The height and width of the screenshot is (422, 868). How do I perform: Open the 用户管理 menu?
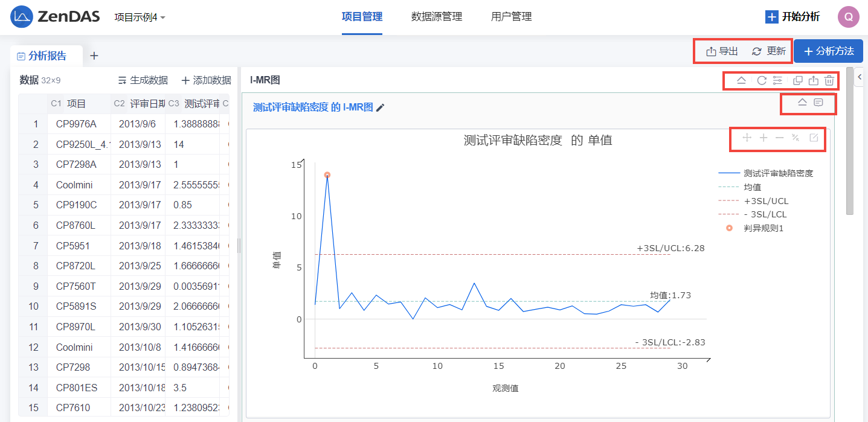coord(511,17)
